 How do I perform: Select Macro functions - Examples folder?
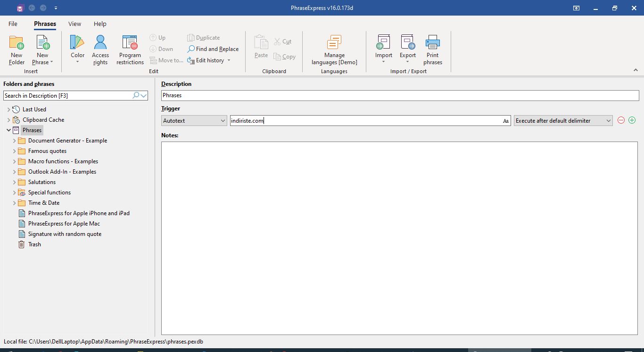[x=63, y=161]
